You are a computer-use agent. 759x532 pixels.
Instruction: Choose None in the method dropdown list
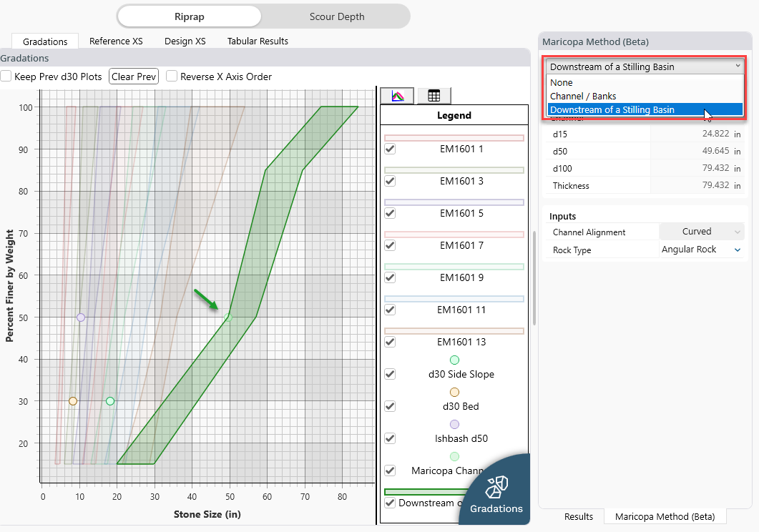tap(645, 83)
